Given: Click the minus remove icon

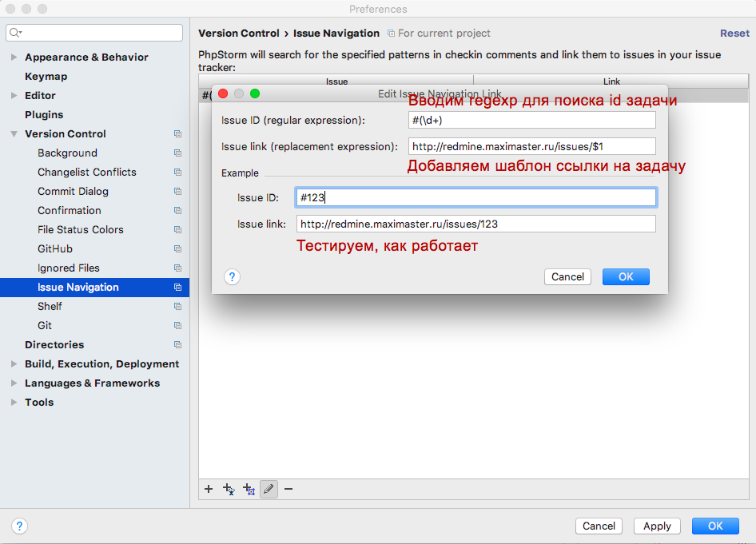Looking at the screenshot, I should 288,489.
